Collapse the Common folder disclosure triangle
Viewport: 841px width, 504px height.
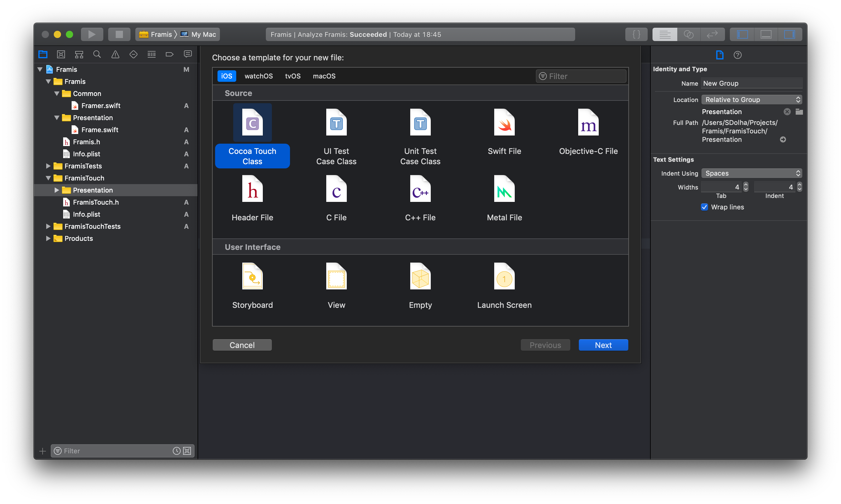56,93
